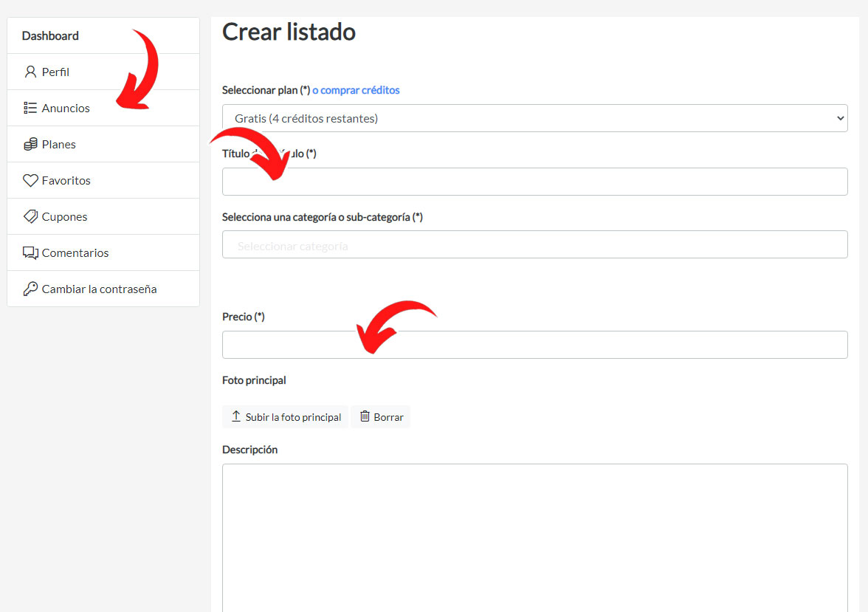The width and height of the screenshot is (868, 612).
Task: Click the Anuncios list icon
Action: [30, 108]
